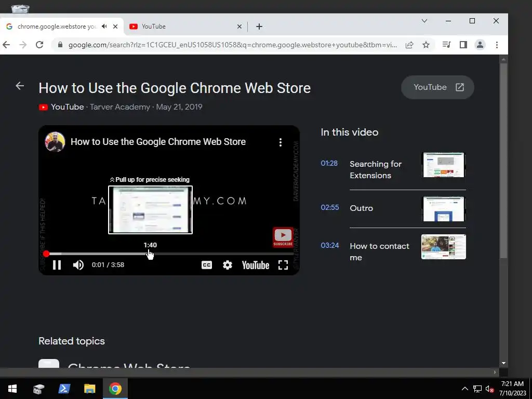532x399 pixels.
Task: Seek the video progress bar
Action: 170,254
